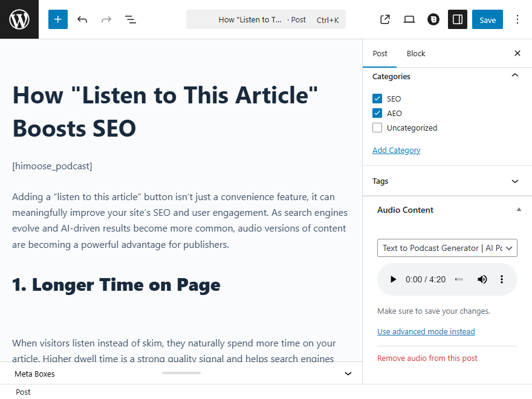Mute the audio player volume

pos(482,279)
